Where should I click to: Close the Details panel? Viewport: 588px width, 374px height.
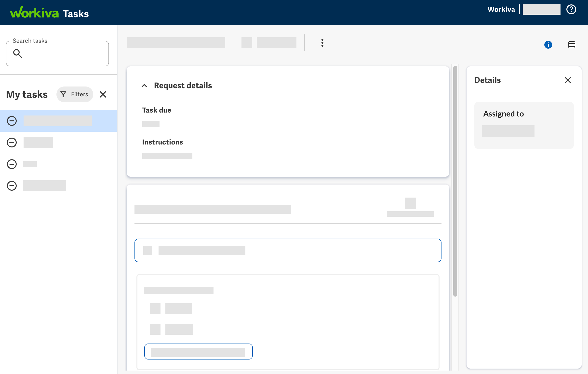tap(568, 80)
